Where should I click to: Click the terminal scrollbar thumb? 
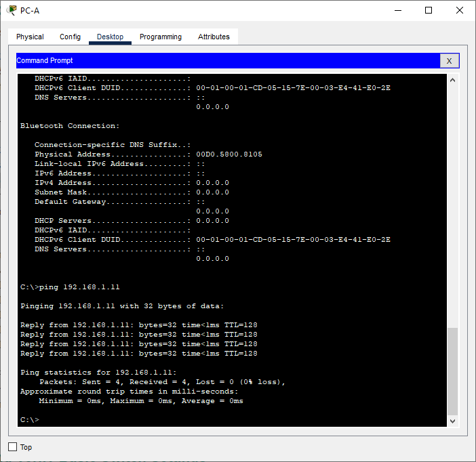coord(453,371)
